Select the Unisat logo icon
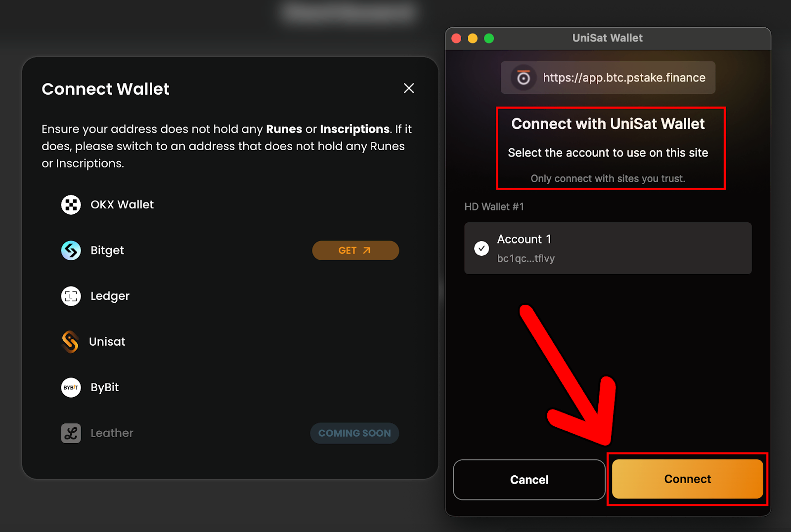The height and width of the screenshot is (532, 791). [x=70, y=342]
